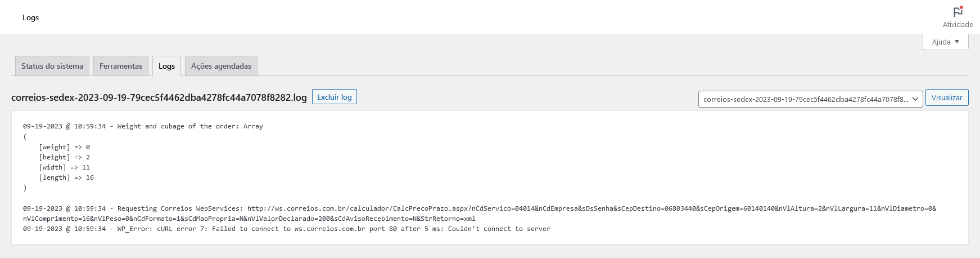Select the Logs tab

tap(166, 66)
